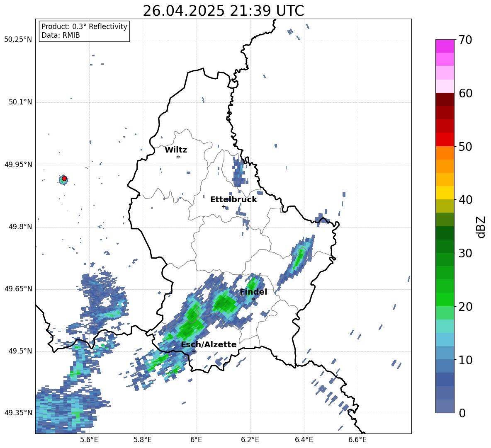The width and height of the screenshot is (491, 448).
Task: Click the radar echo northeast of Ettelbruck
Action: pos(239,172)
